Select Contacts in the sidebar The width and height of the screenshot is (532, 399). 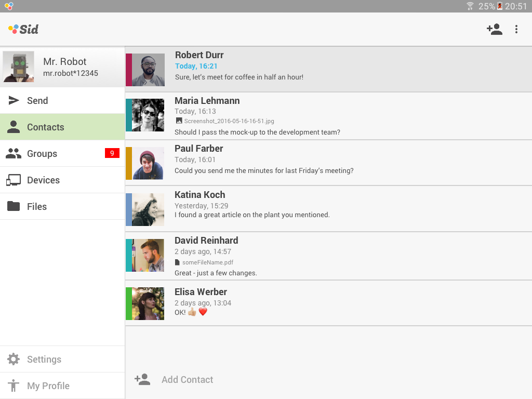coord(46,127)
